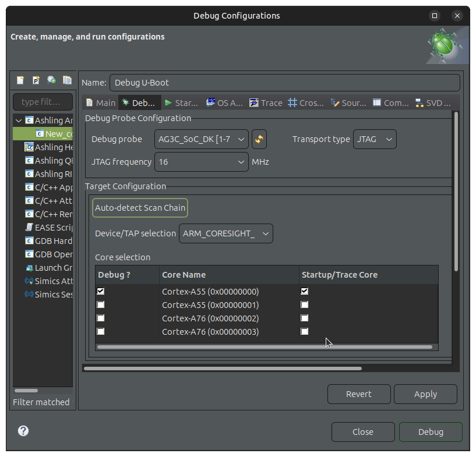Click the Apply button
Screen dimensions: 476x457
pyautogui.click(x=425, y=394)
